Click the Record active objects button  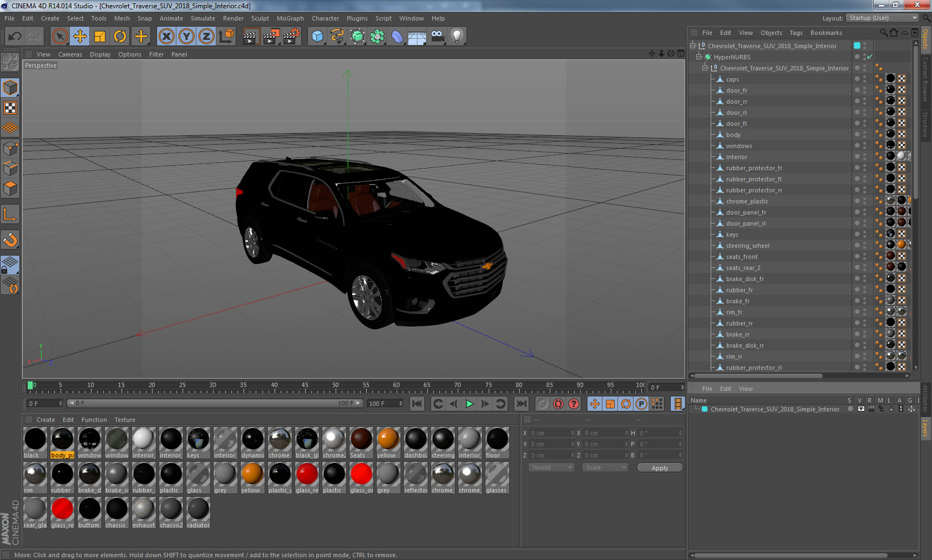543,404
